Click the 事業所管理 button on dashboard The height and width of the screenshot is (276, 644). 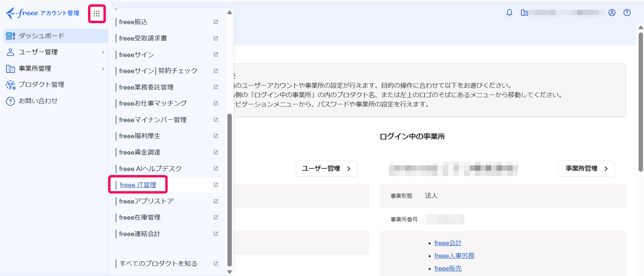tap(586, 169)
